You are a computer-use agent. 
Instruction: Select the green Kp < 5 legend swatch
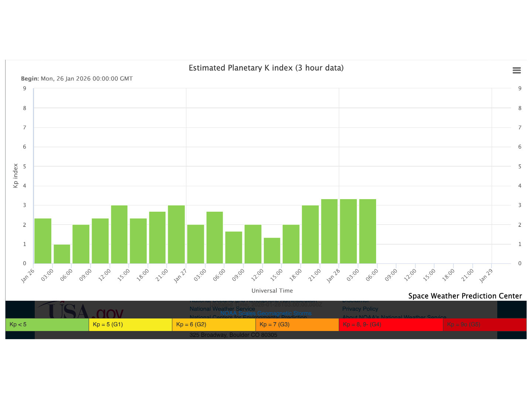click(x=47, y=324)
